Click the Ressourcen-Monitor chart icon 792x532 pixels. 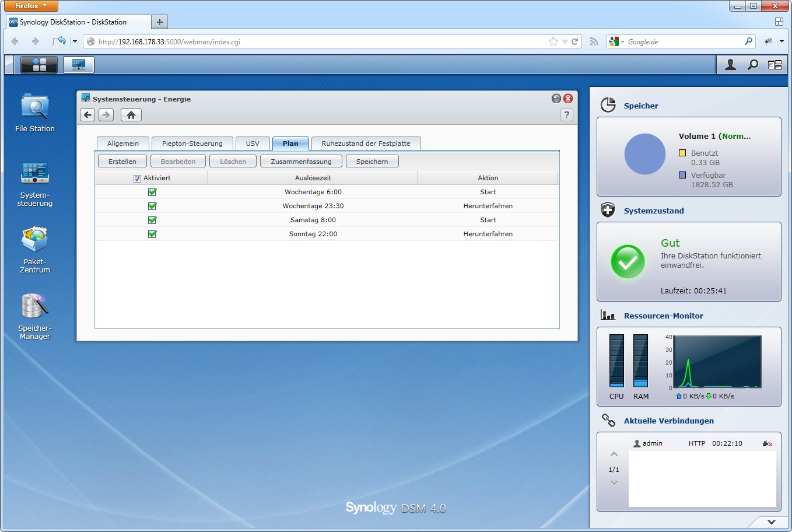[x=608, y=316]
